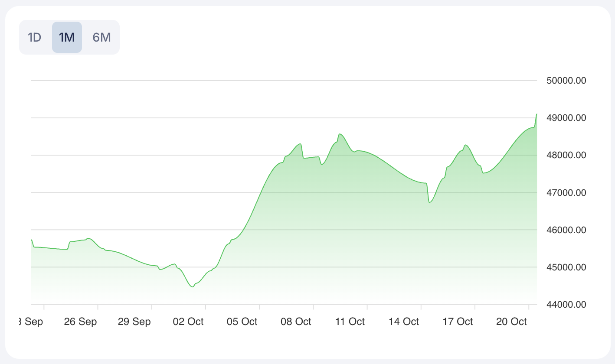Select the 11 Oct date label
615x364 pixels.
(x=350, y=322)
